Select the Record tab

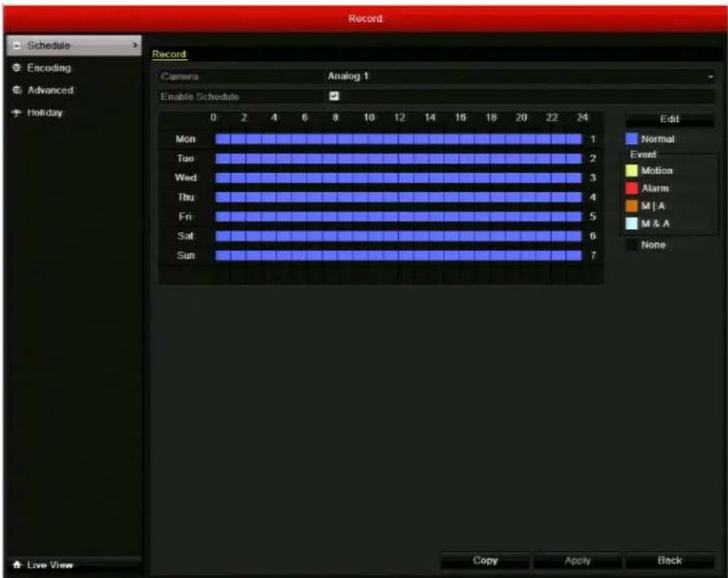(x=169, y=54)
